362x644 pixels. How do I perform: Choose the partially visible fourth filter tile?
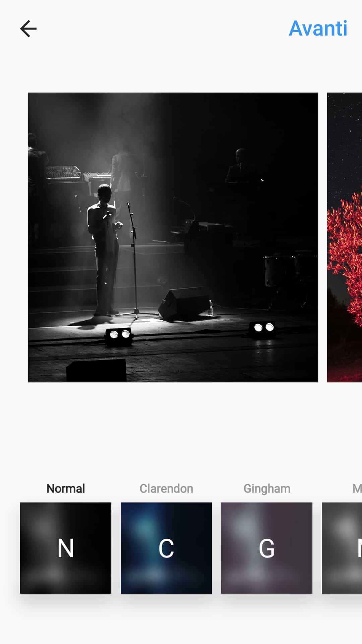pyautogui.click(x=342, y=548)
